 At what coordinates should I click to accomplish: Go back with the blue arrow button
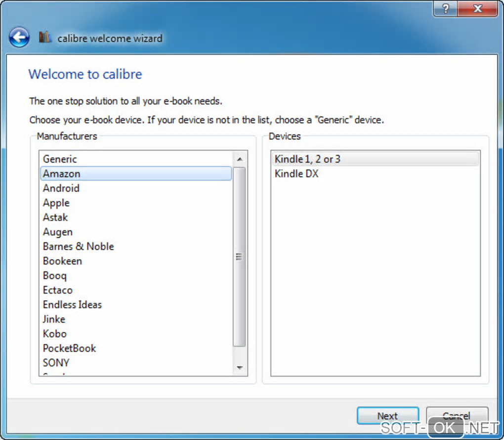click(x=19, y=37)
